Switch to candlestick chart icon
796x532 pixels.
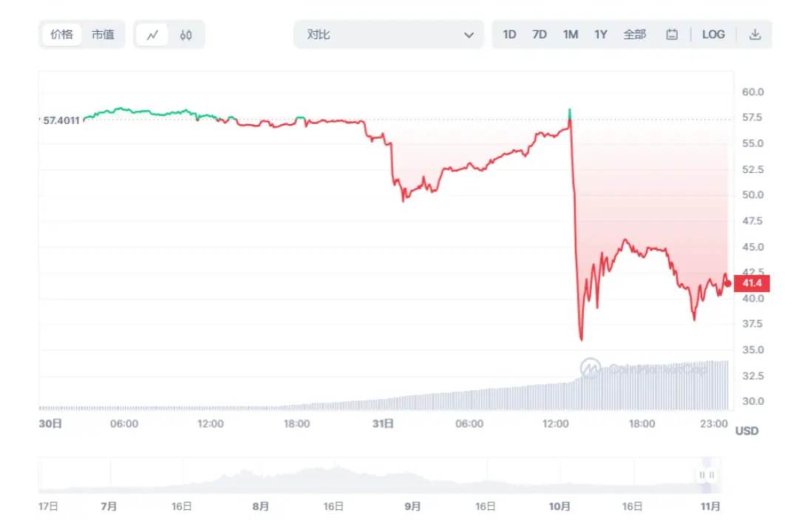pyautogui.click(x=186, y=35)
